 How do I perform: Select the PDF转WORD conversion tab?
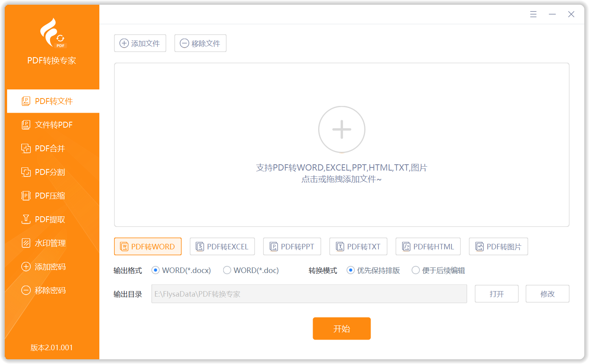coord(148,247)
